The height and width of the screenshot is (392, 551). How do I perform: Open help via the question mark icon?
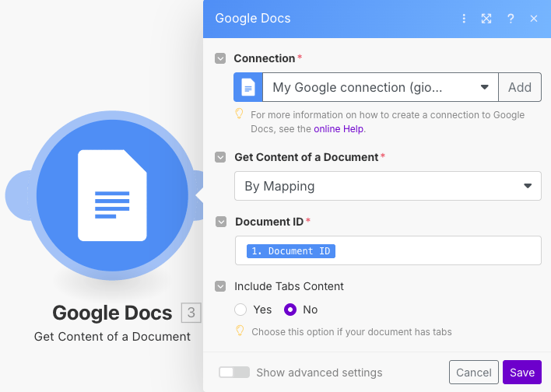[511, 19]
